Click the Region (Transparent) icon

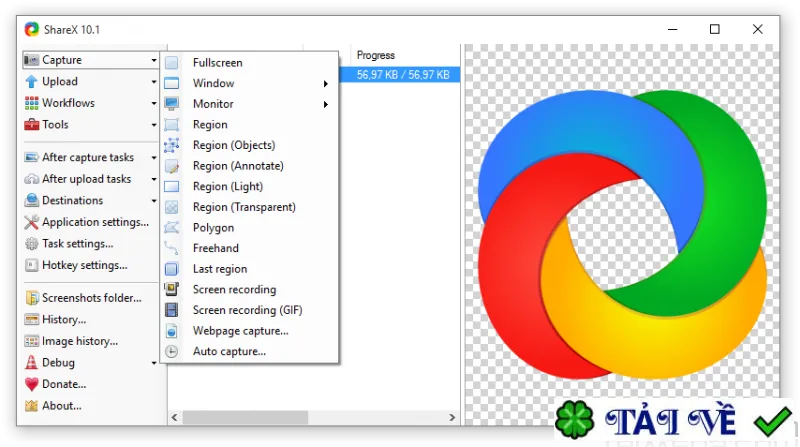[x=172, y=207]
